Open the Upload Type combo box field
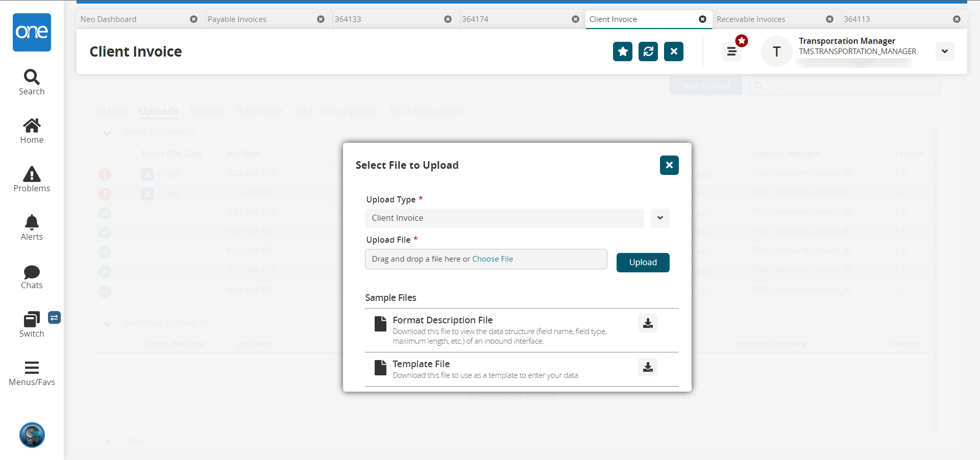 504,218
